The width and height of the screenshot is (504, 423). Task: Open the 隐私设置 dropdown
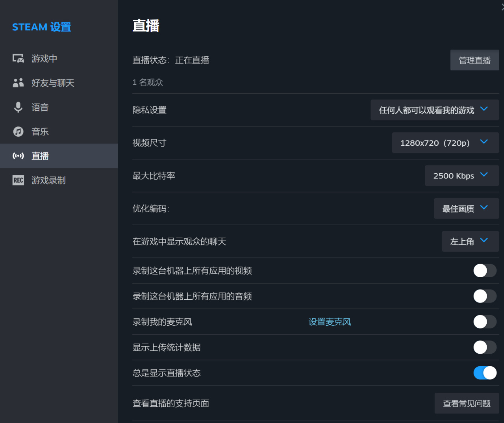435,110
